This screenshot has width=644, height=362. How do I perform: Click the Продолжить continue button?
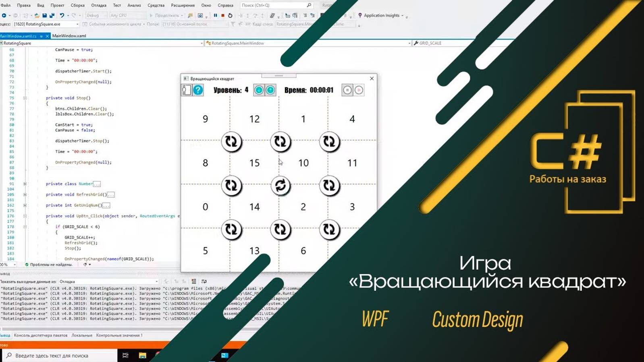[166, 15]
